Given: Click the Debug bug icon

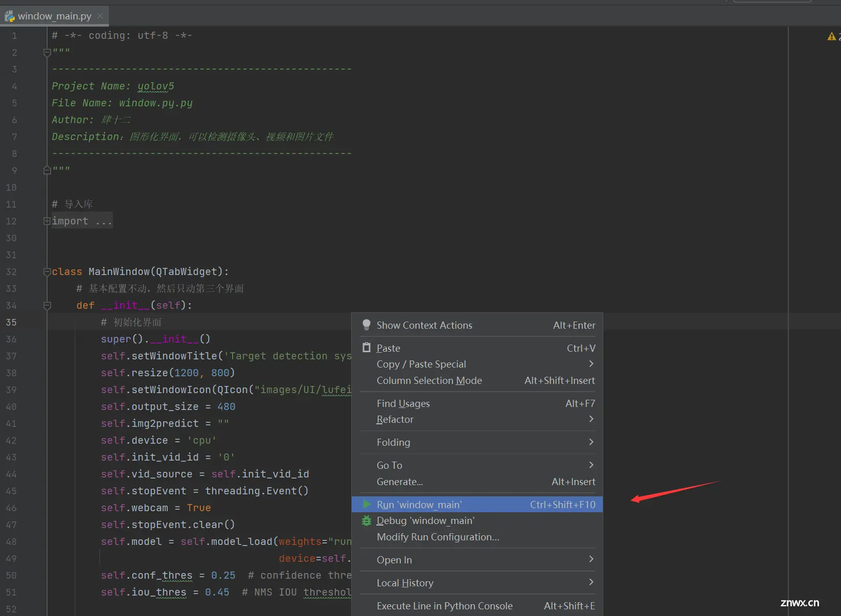Looking at the screenshot, I should coord(367,521).
